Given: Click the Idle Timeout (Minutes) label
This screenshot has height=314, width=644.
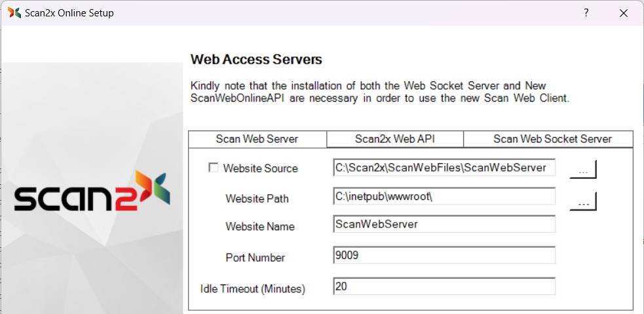Looking at the screenshot, I should [253, 288].
